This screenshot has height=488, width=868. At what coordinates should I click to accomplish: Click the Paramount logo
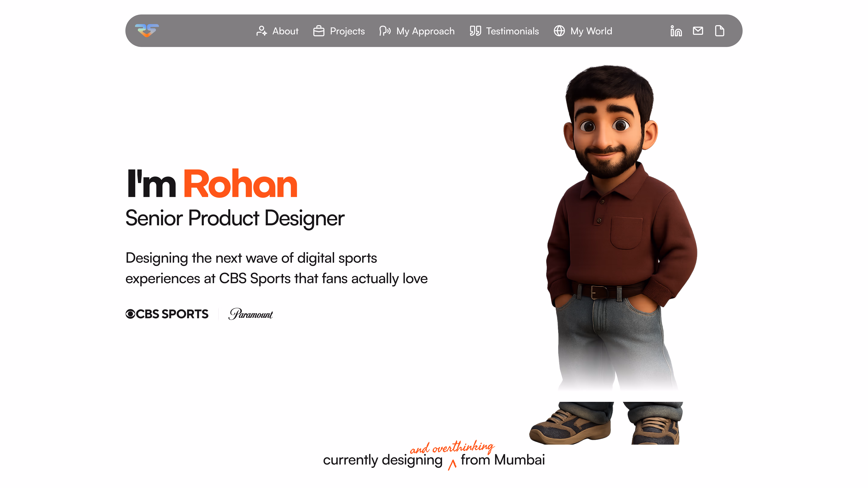click(x=251, y=314)
